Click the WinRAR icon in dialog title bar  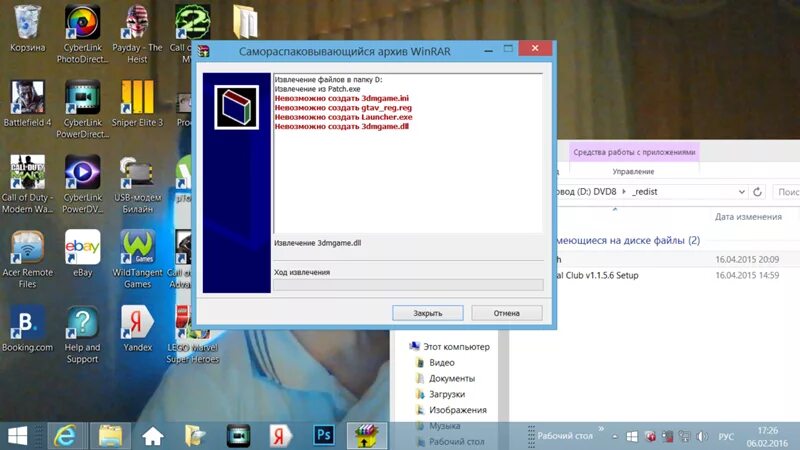[x=204, y=51]
